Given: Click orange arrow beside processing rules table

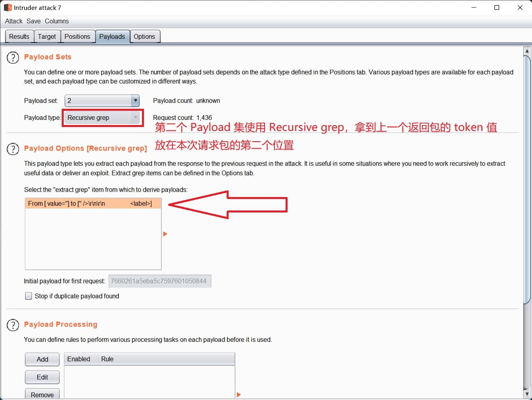Looking at the screenshot, I should click(x=239, y=394).
